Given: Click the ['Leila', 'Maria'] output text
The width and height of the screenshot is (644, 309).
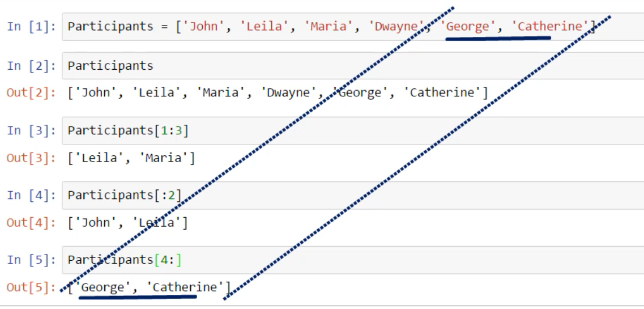Looking at the screenshot, I should (x=131, y=158).
